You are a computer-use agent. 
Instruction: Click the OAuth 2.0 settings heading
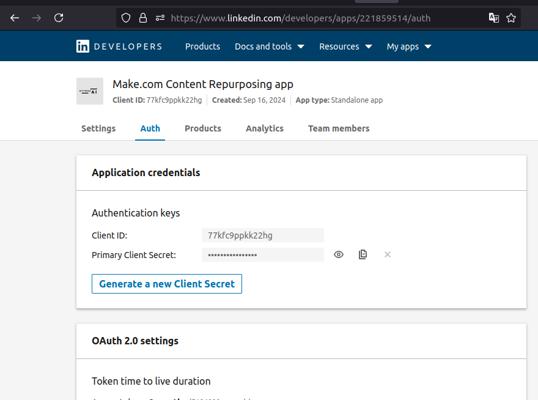point(135,341)
